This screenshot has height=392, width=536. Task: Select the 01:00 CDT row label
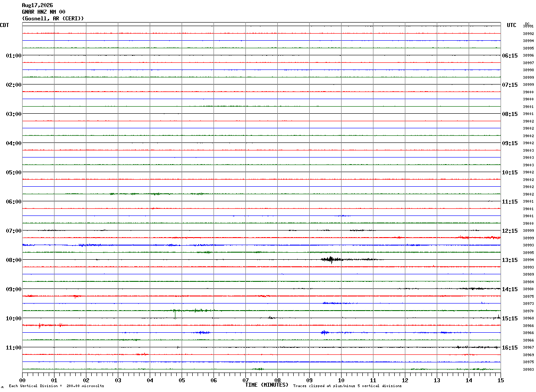pyautogui.click(x=13, y=55)
